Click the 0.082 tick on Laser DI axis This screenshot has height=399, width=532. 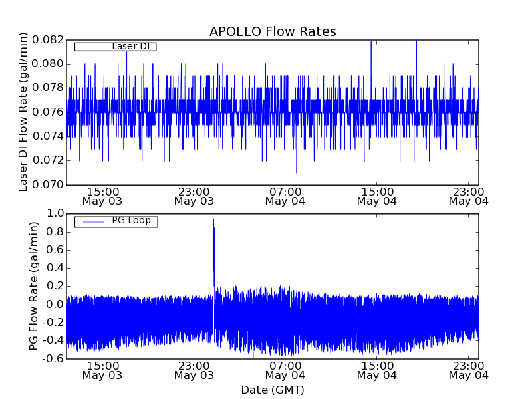click(x=51, y=40)
